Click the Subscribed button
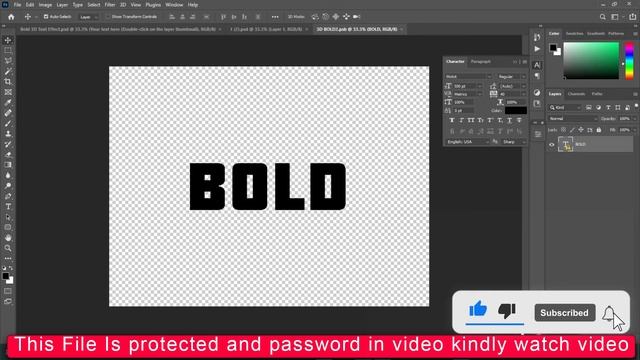Image resolution: width=640 pixels, height=360 pixels. coord(564,313)
